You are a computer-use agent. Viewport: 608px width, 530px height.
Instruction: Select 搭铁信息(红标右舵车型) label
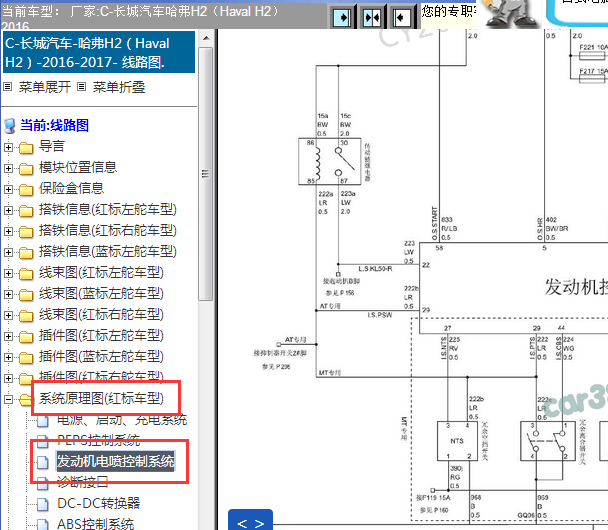(x=108, y=230)
